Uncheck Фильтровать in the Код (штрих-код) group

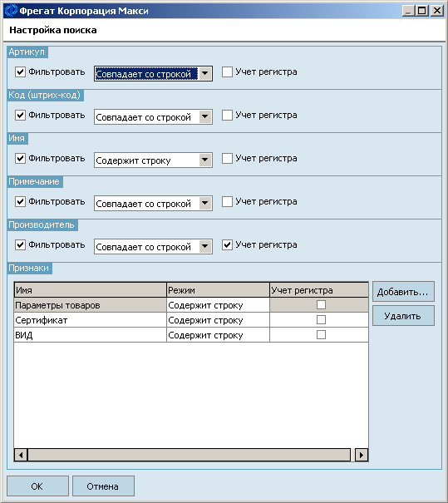20,116
